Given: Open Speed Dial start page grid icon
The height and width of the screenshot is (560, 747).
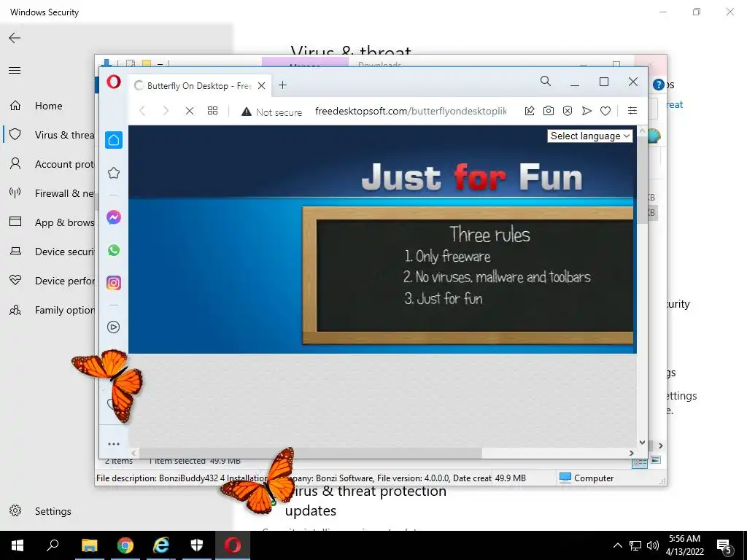Looking at the screenshot, I should pyautogui.click(x=212, y=111).
